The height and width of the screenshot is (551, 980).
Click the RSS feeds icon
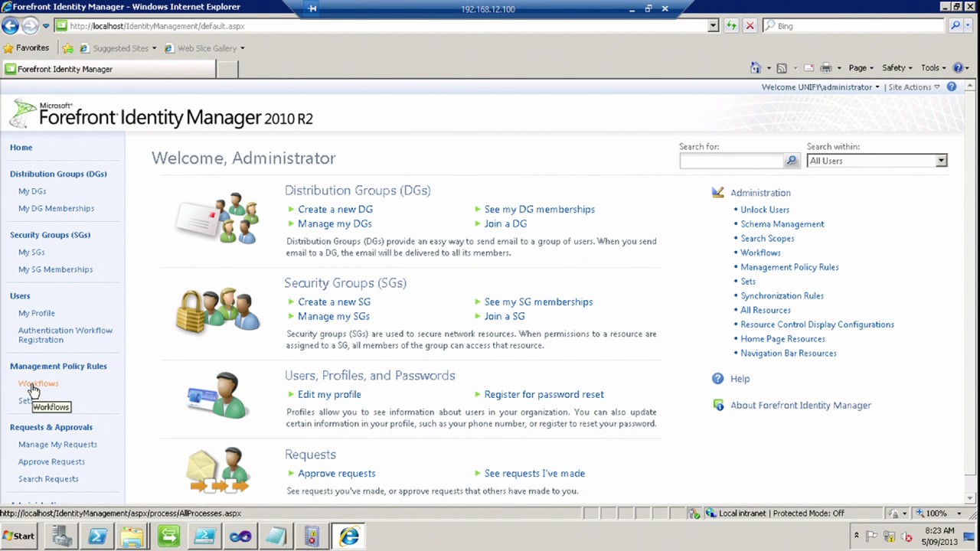tap(782, 68)
